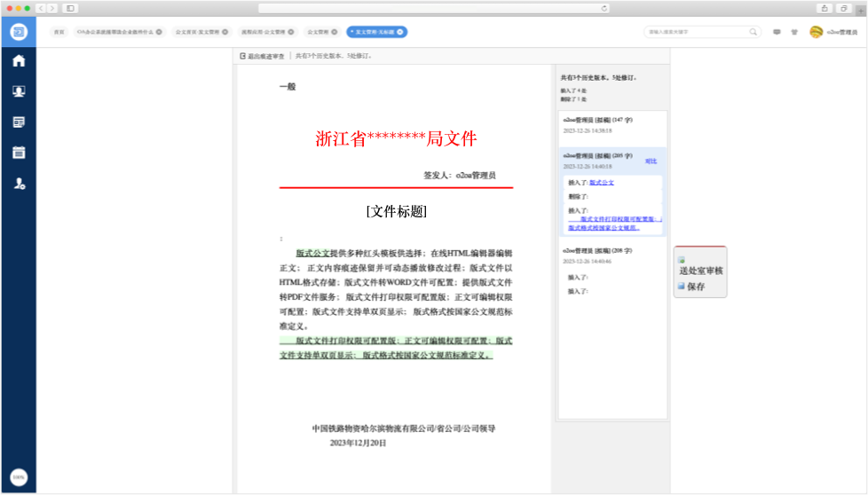Toggle the browser sidebar panel button
Viewport: 868px width, 495px height.
pos(70,8)
